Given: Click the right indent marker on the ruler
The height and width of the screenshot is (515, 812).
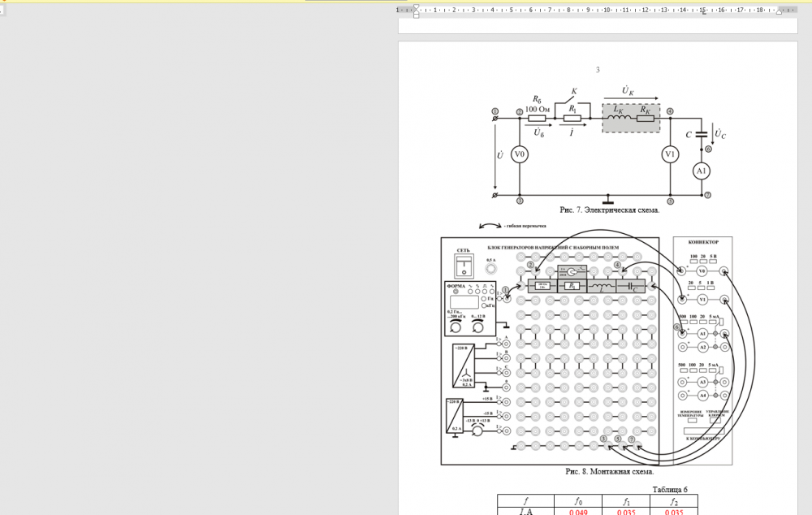Looking at the screenshot, I should coord(780,11).
